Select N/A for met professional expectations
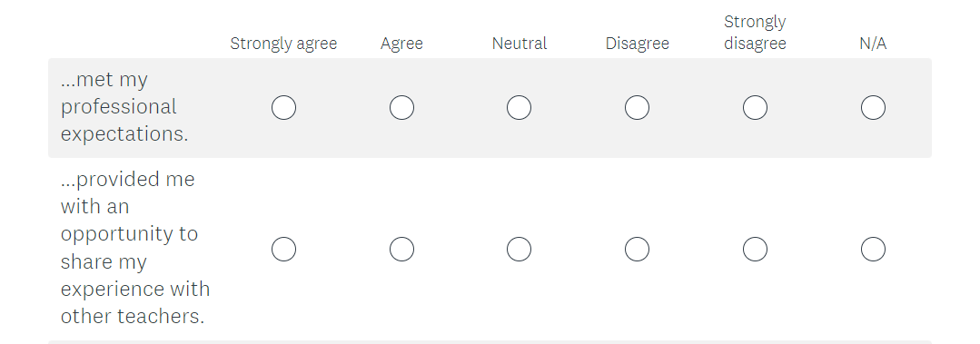This screenshot has height=344, width=980. point(873,107)
